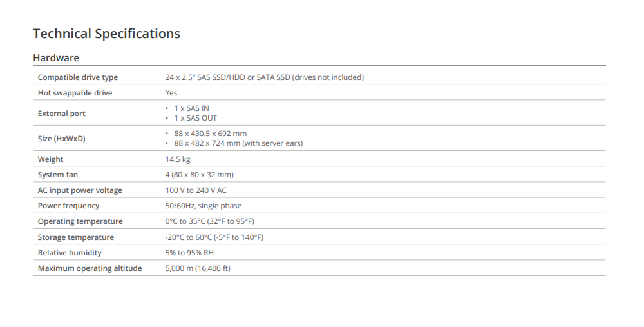Click the Hardware section heading

(56, 58)
